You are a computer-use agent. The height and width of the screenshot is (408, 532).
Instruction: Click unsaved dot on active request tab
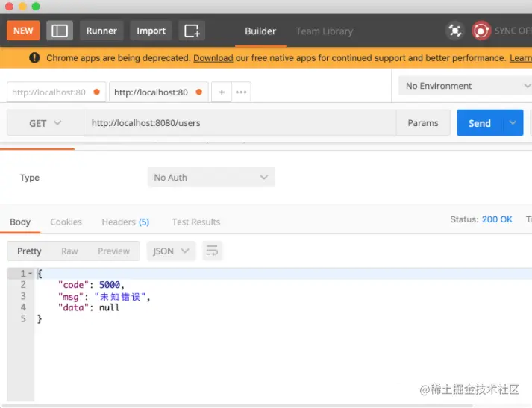click(199, 92)
